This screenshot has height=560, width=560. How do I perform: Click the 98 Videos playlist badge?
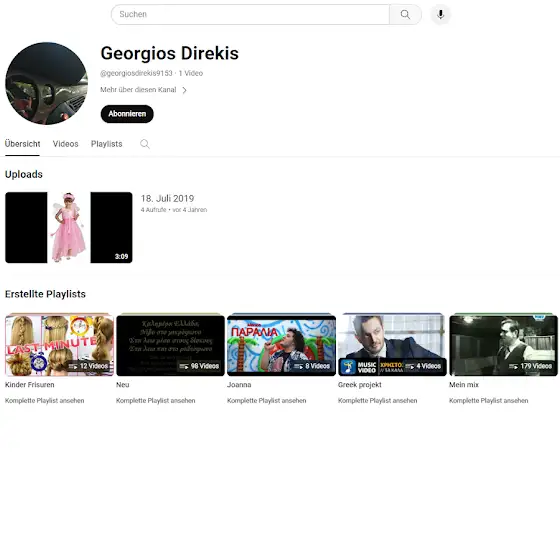pos(199,366)
